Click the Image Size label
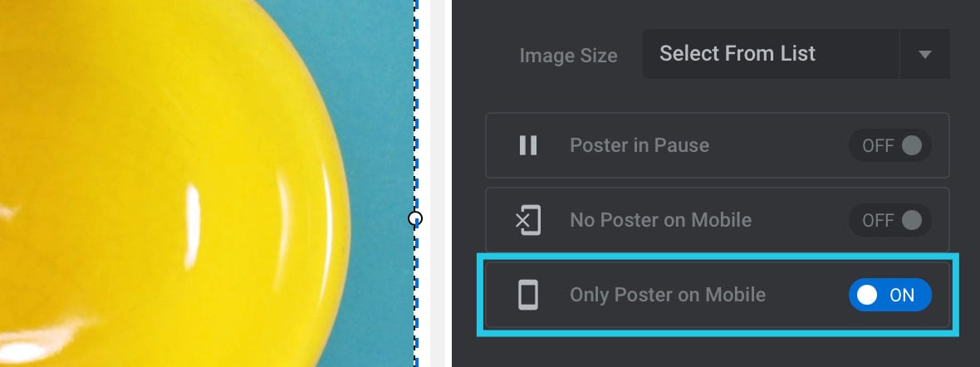Image resolution: width=980 pixels, height=367 pixels. click(x=568, y=56)
